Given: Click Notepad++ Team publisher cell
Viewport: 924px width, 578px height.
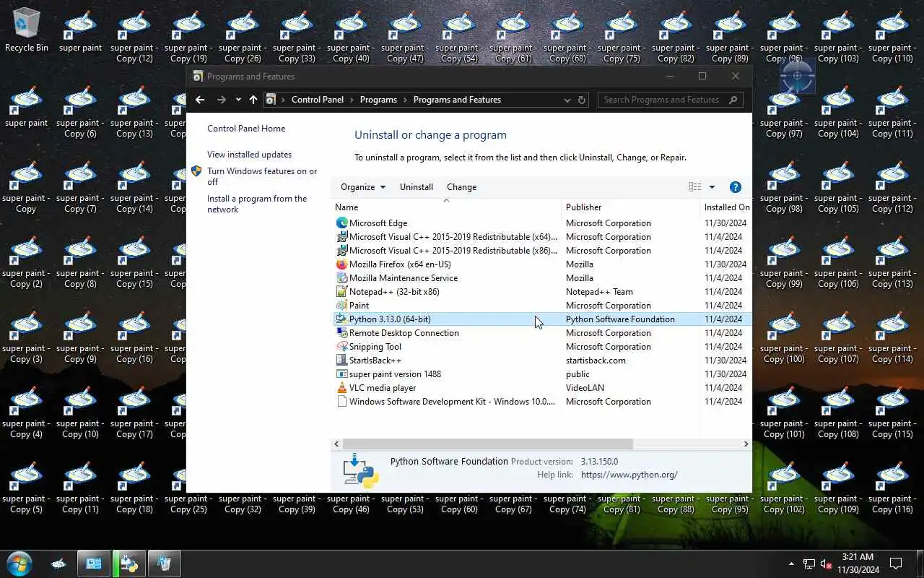Looking at the screenshot, I should pos(599,292).
